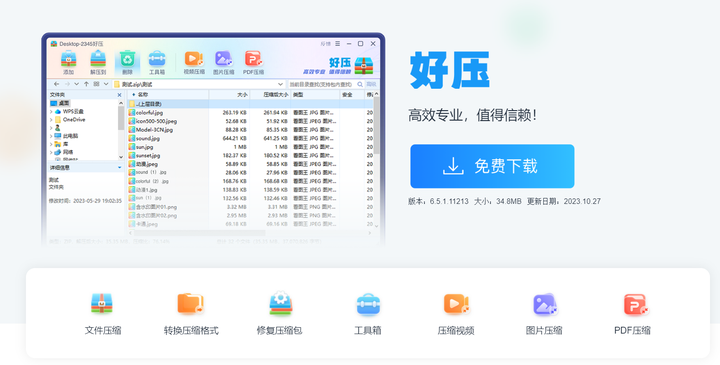This screenshot has height=365, width=720.
Task: Click the 高级 link beside the search box
Action: click(x=371, y=84)
